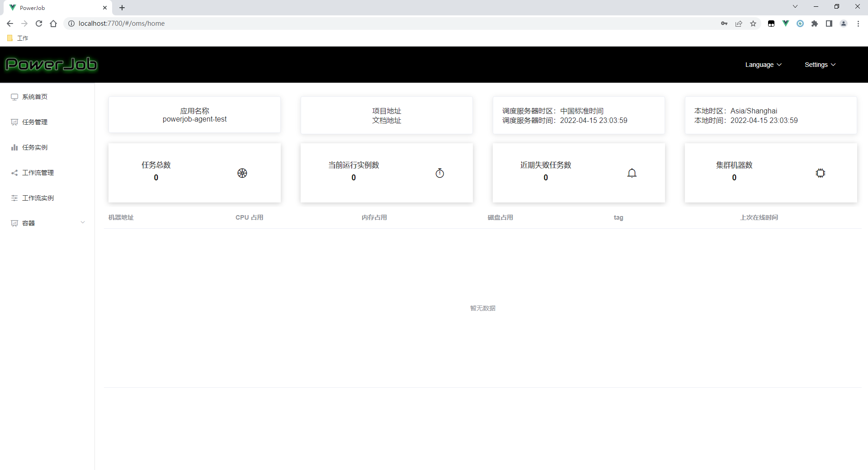Screen dimensions: 868x470
Task: Click the 工作流实例 list icon
Action: click(14, 197)
